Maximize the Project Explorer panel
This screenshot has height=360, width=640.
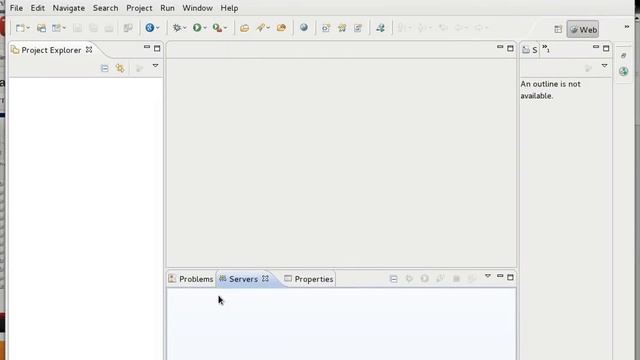tap(157, 49)
